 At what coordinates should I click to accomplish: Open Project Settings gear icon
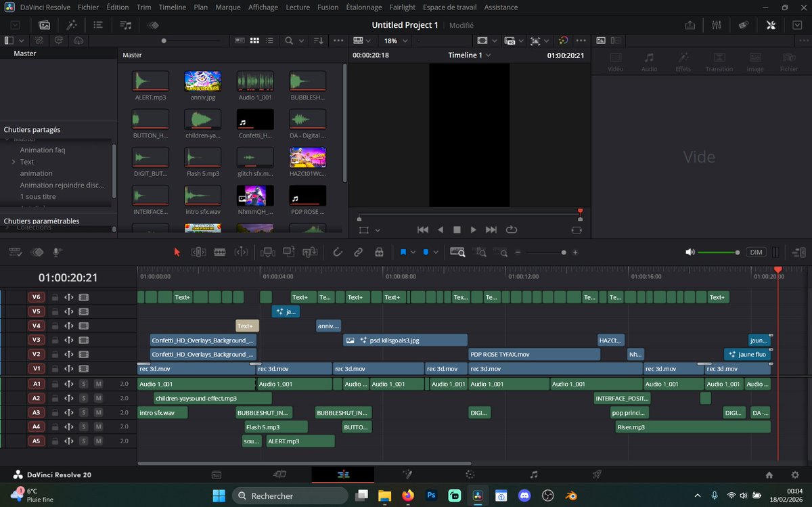point(795,475)
